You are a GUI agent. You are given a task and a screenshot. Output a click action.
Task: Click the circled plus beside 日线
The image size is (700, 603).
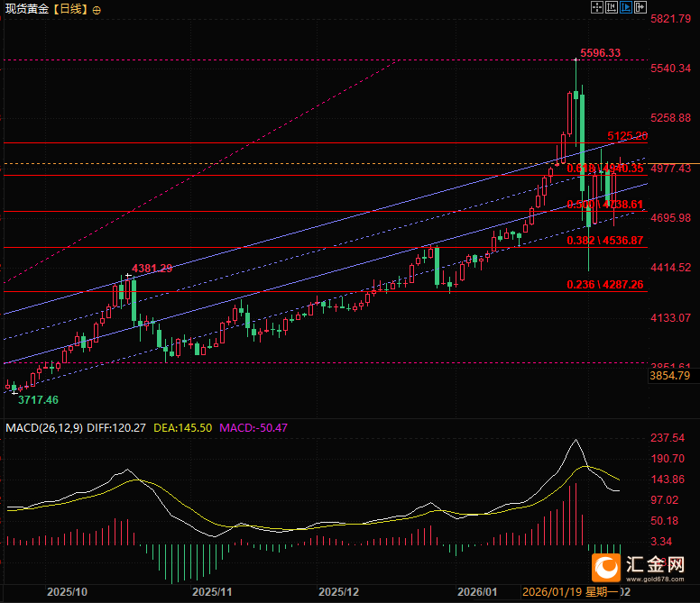pyautogui.click(x=97, y=10)
